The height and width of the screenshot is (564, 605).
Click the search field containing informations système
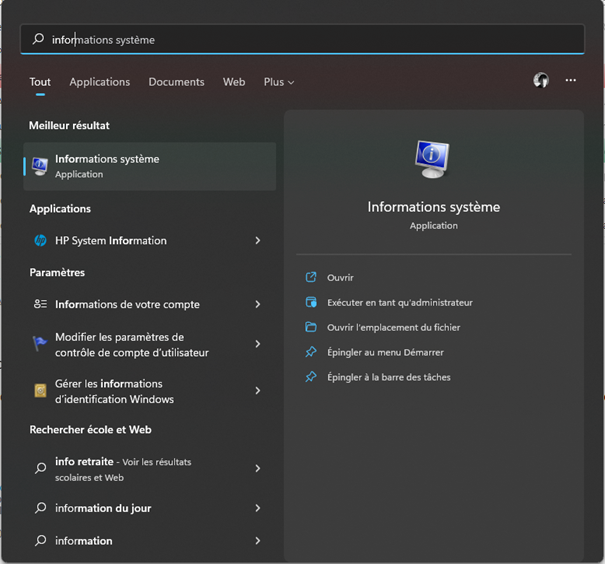pyautogui.click(x=302, y=39)
